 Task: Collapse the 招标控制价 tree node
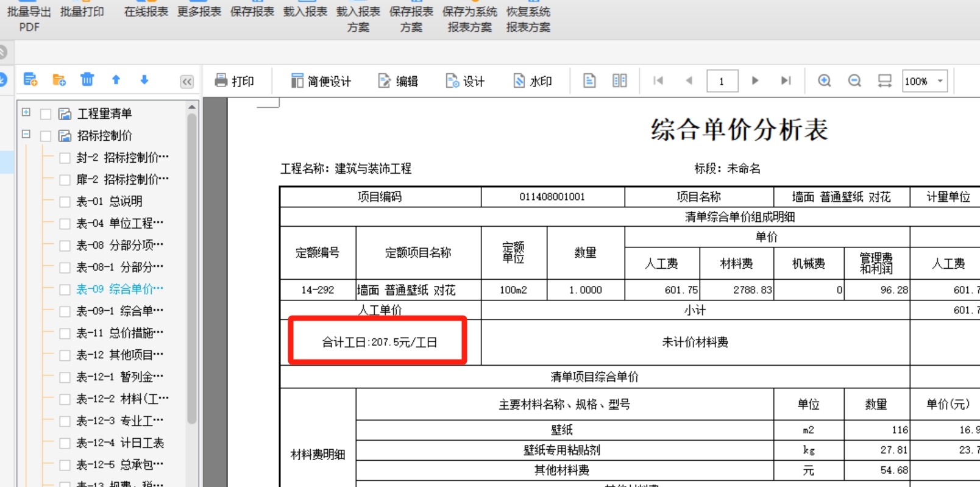click(x=26, y=134)
